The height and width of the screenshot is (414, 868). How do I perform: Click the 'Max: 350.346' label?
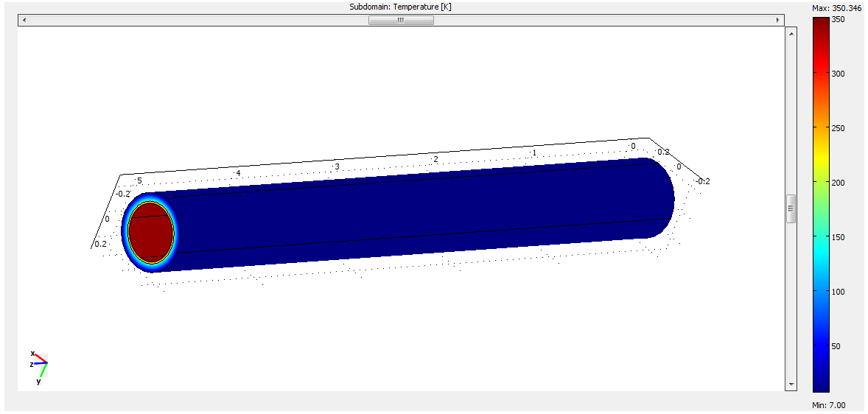[836, 8]
